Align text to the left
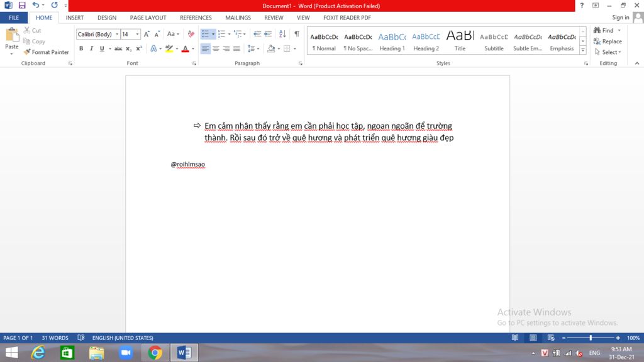The height and width of the screenshot is (362, 644). coord(206,48)
